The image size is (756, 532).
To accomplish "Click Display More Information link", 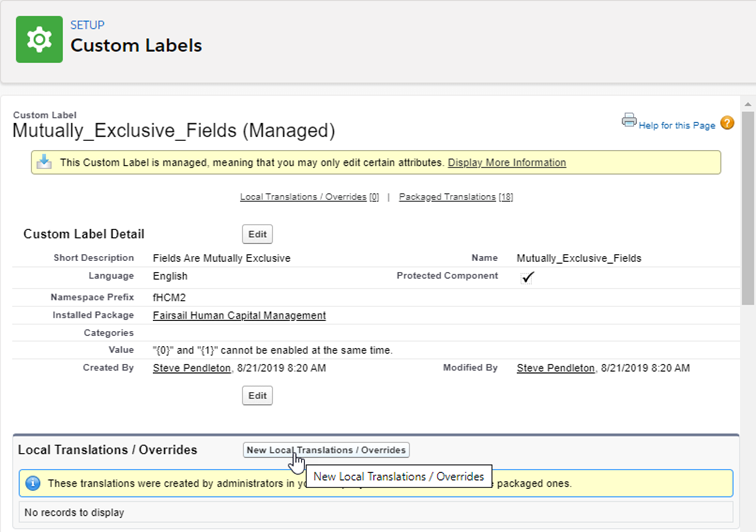I will click(x=506, y=163).
